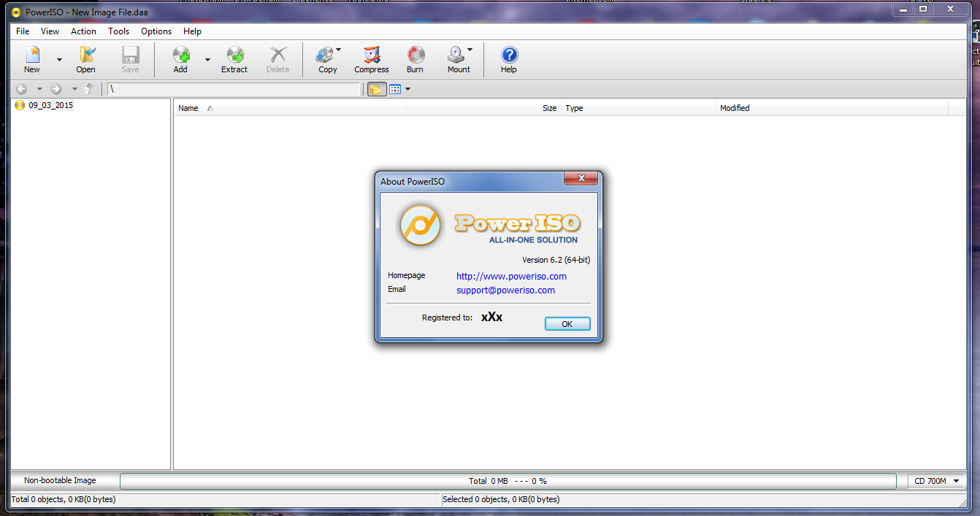Expand the Add dropdown arrow
Viewport: 980px width, 516px height.
207,60
